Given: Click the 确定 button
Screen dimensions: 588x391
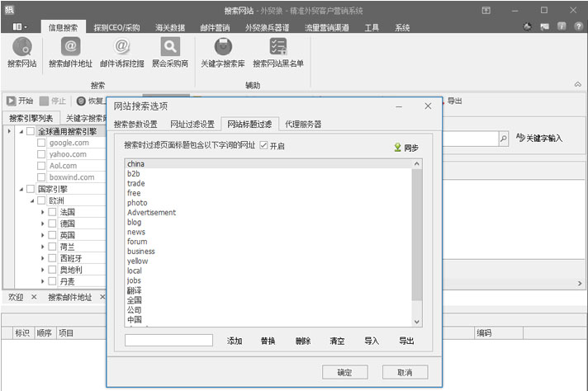Looking at the screenshot, I should tap(344, 372).
